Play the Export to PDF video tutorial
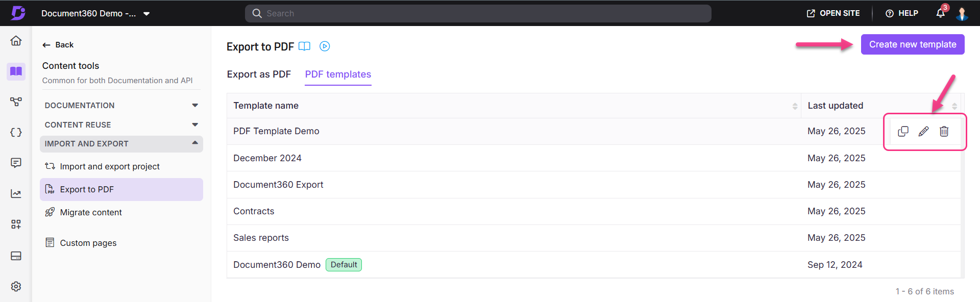This screenshot has height=302, width=980. (x=325, y=46)
